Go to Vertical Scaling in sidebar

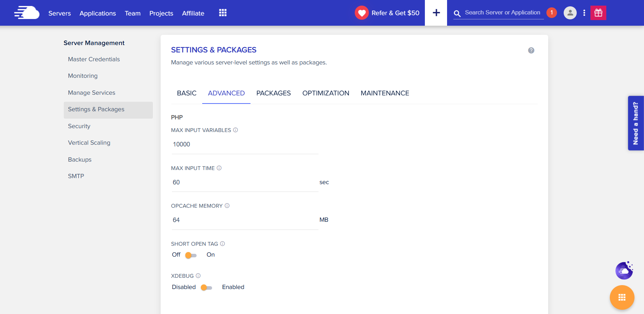[x=89, y=143]
